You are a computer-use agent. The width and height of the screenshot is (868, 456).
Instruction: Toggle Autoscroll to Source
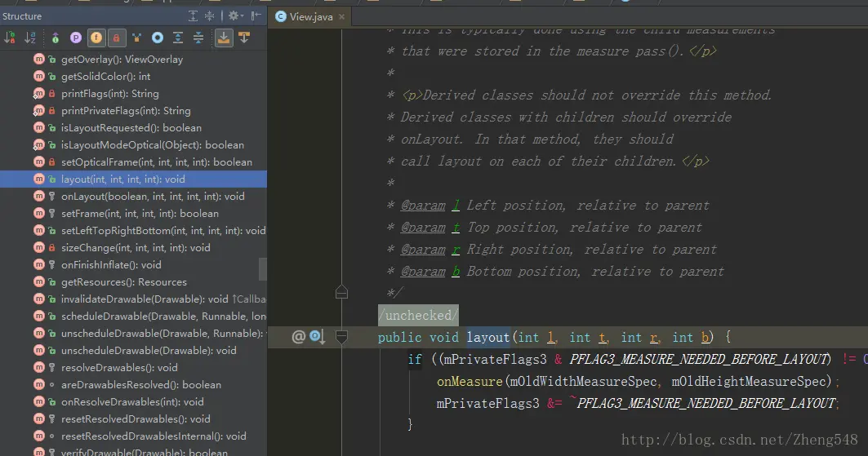point(224,38)
